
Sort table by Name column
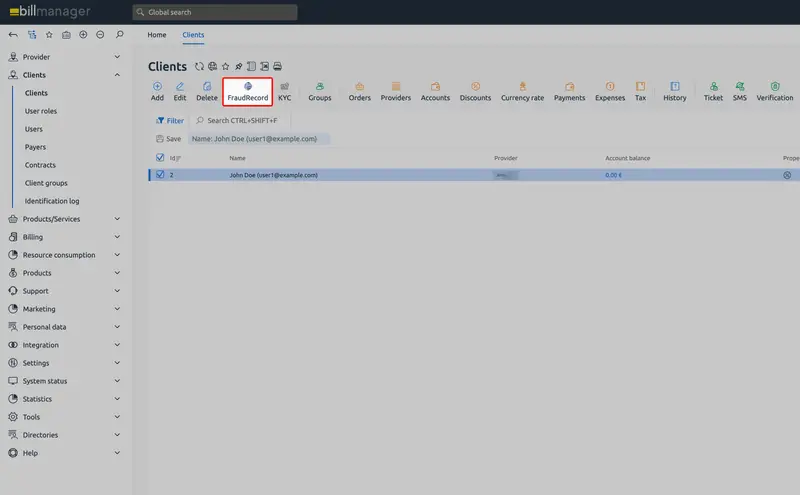tap(237, 158)
